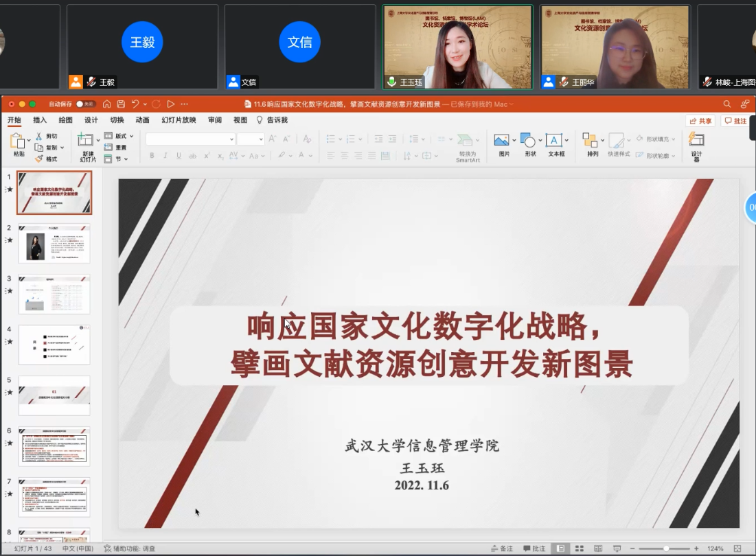The height and width of the screenshot is (556, 756).
Task: Click the Cut (剪切) scissors icon
Action: [x=40, y=136]
